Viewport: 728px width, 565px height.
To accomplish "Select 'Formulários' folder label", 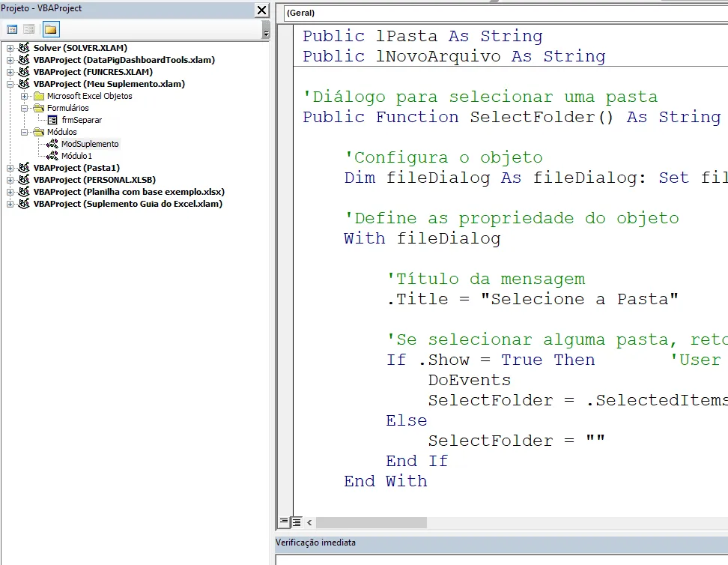I will [x=68, y=108].
